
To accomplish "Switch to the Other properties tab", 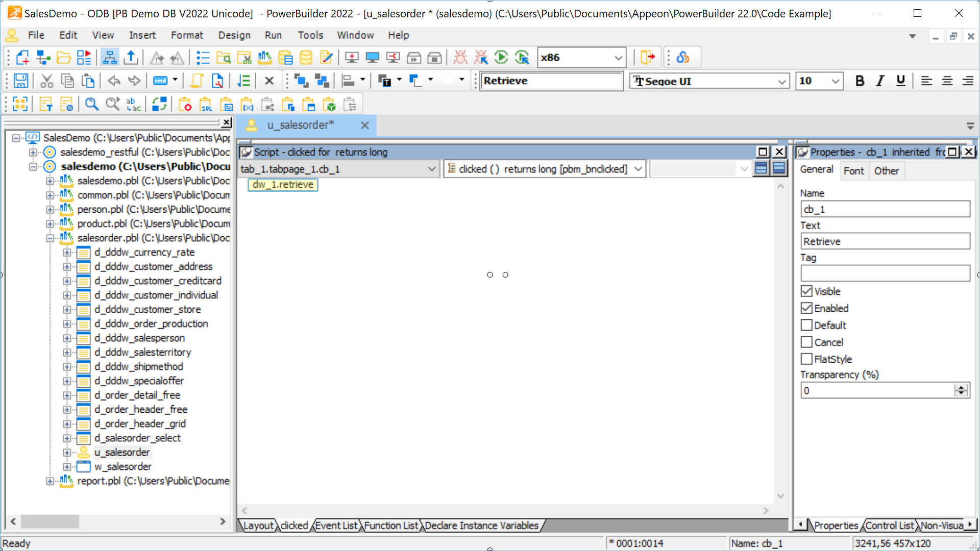I will (x=886, y=171).
